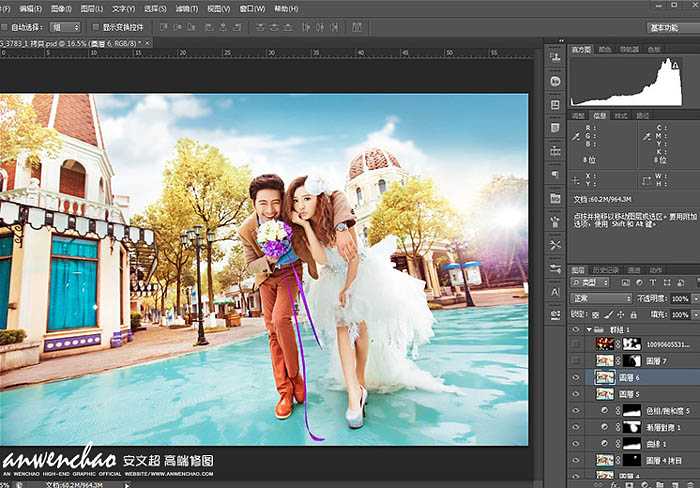
Task: Open the 图像(I) menu
Action: click(63, 8)
